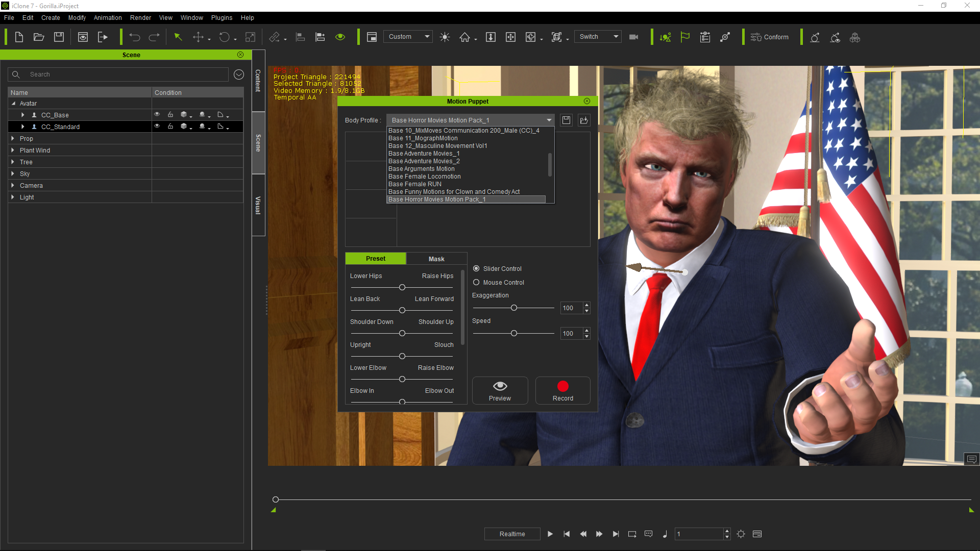Toggle visibility eye of CC_Base
The image size is (980, 551).
157,115
